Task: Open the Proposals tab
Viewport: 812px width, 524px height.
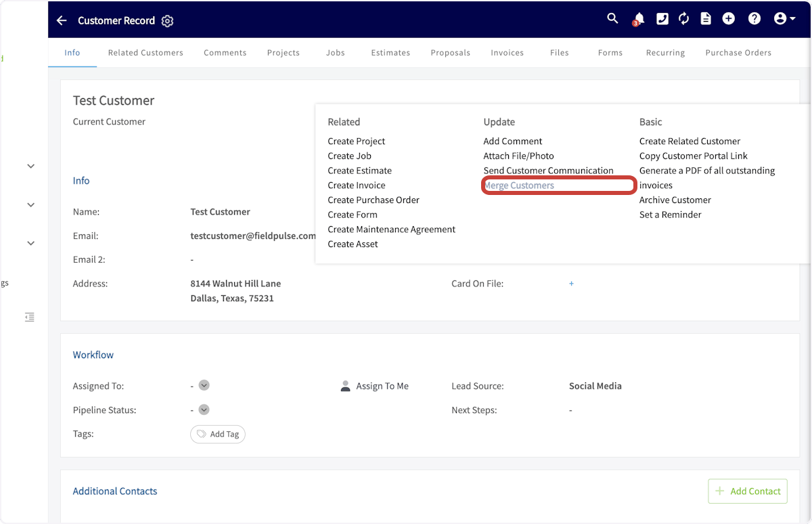Action: click(451, 52)
